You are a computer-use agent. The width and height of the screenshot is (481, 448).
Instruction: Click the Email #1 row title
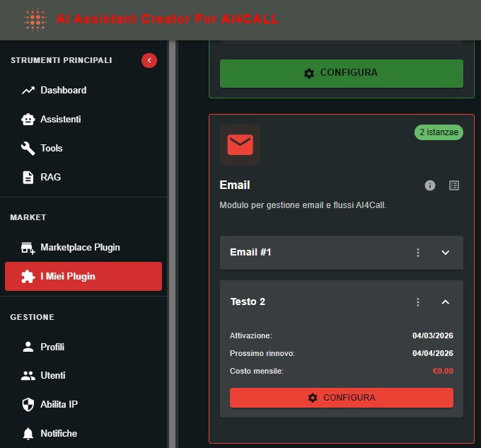pyautogui.click(x=250, y=252)
